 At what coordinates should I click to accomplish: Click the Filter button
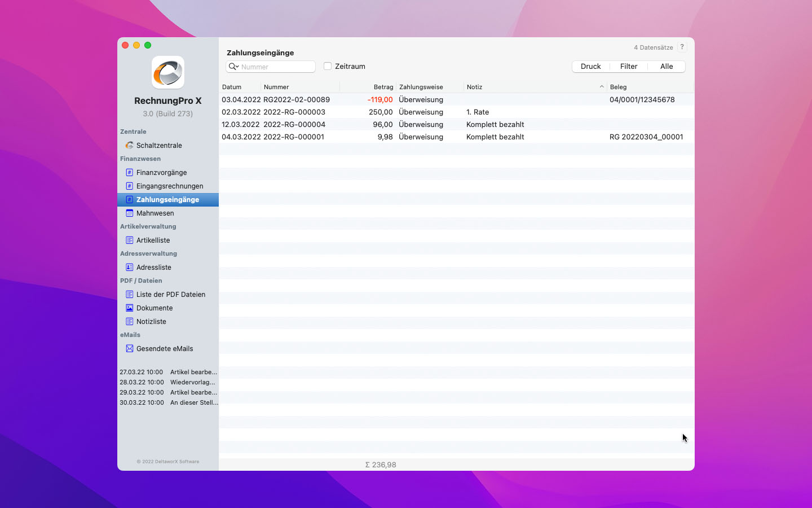pos(628,66)
